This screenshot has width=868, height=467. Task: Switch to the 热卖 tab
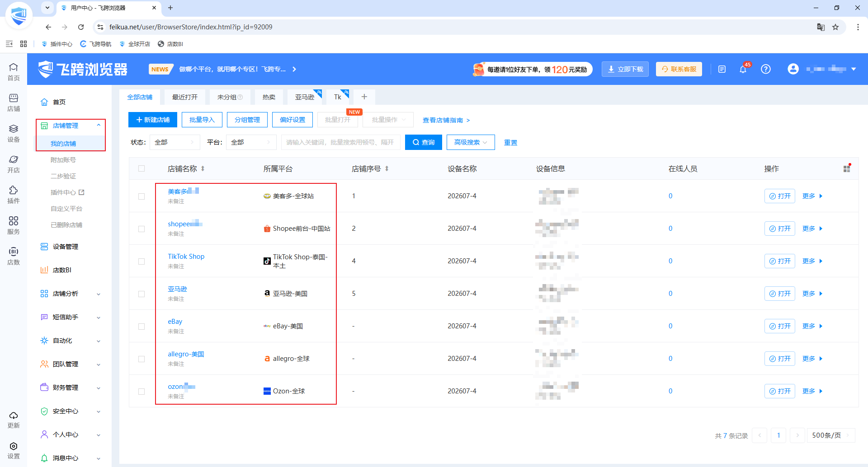click(269, 97)
